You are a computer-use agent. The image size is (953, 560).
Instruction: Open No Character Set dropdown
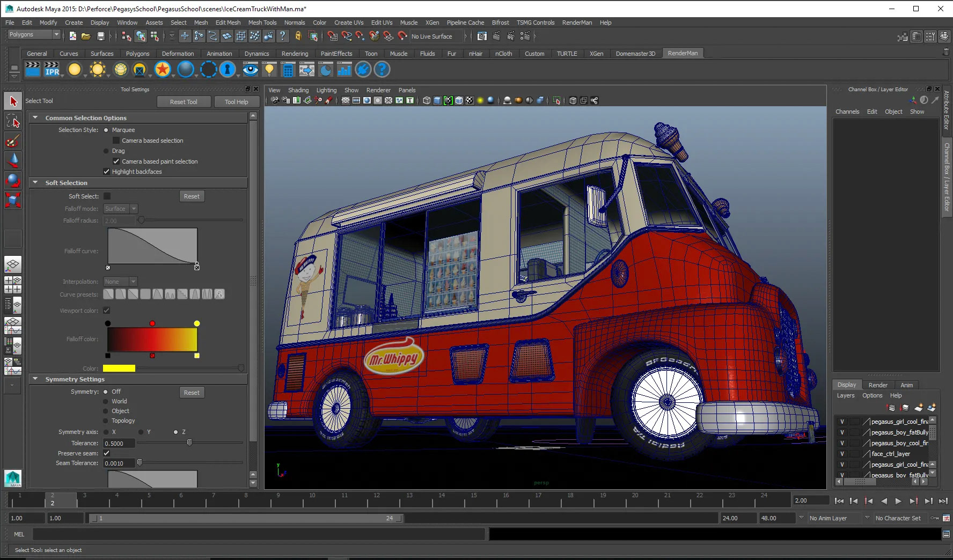tap(867, 518)
